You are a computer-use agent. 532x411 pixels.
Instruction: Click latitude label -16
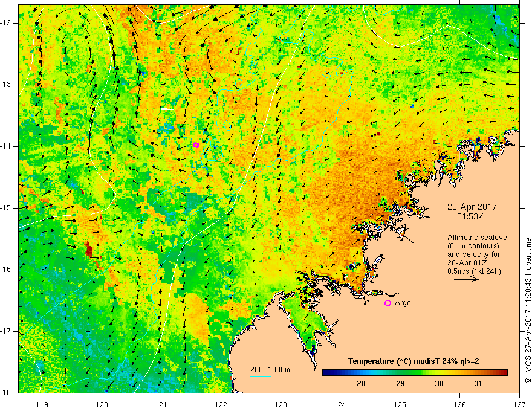click(7, 270)
